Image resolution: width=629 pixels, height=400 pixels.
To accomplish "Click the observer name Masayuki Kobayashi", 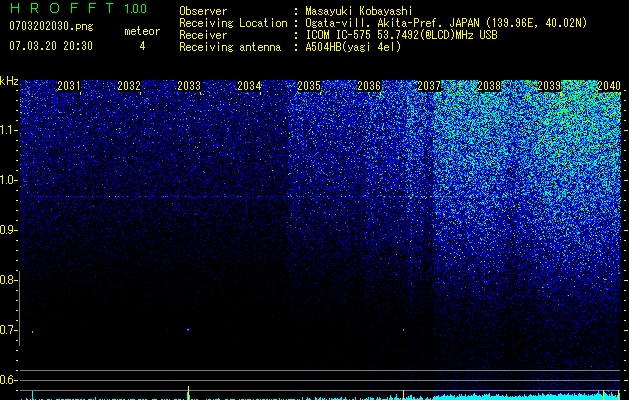I will tap(359, 11).
